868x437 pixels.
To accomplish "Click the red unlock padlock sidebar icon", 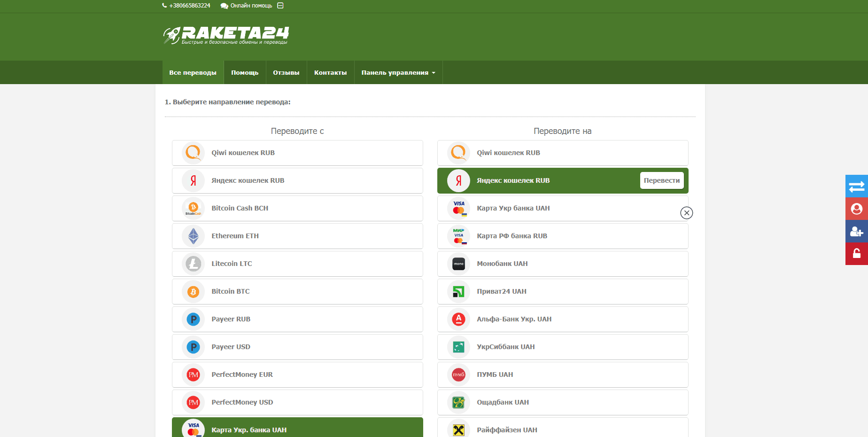I will [856, 254].
